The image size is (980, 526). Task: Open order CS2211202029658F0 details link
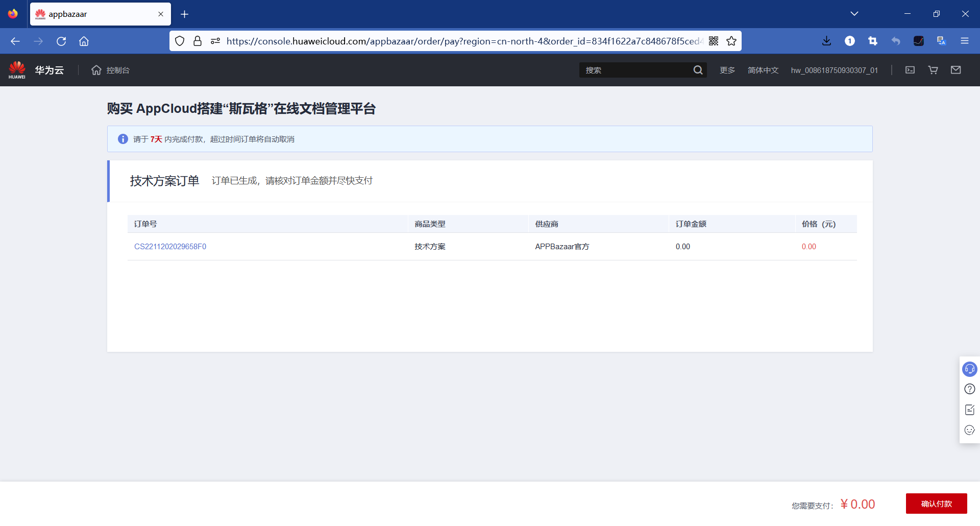pos(170,246)
